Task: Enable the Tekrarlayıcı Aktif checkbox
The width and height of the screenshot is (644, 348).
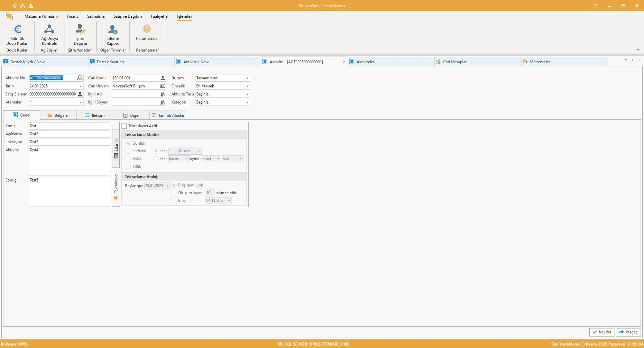Action: point(124,126)
